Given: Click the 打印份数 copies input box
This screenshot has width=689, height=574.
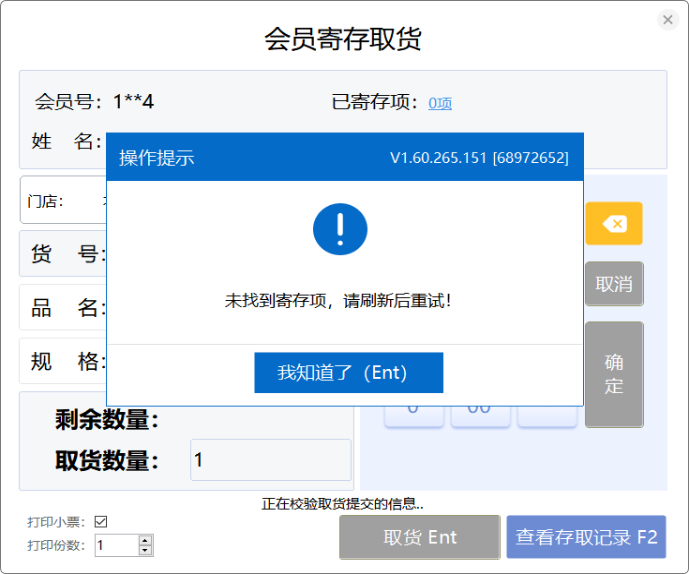Looking at the screenshot, I should click(x=116, y=545).
